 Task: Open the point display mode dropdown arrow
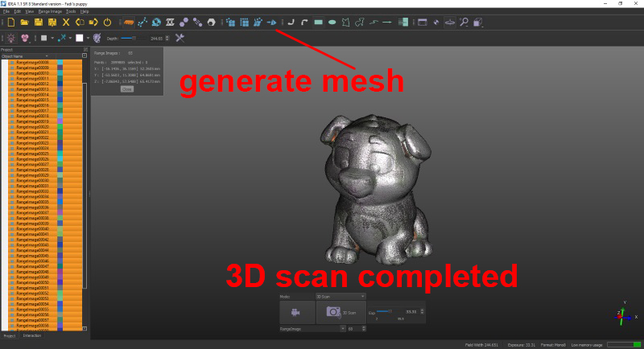70,38
